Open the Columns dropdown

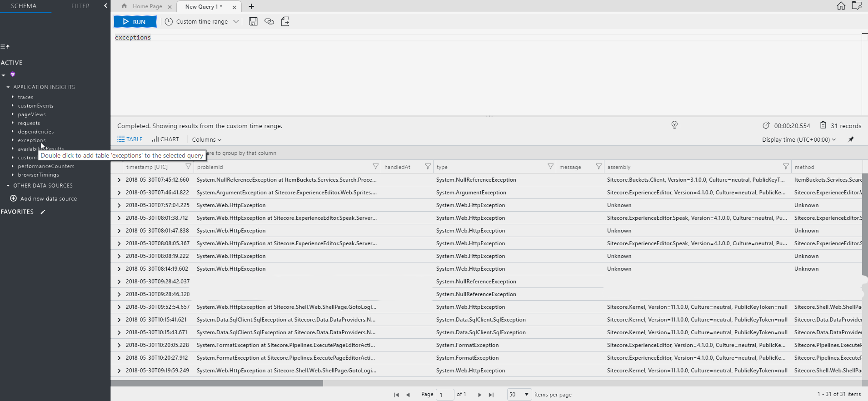(206, 139)
